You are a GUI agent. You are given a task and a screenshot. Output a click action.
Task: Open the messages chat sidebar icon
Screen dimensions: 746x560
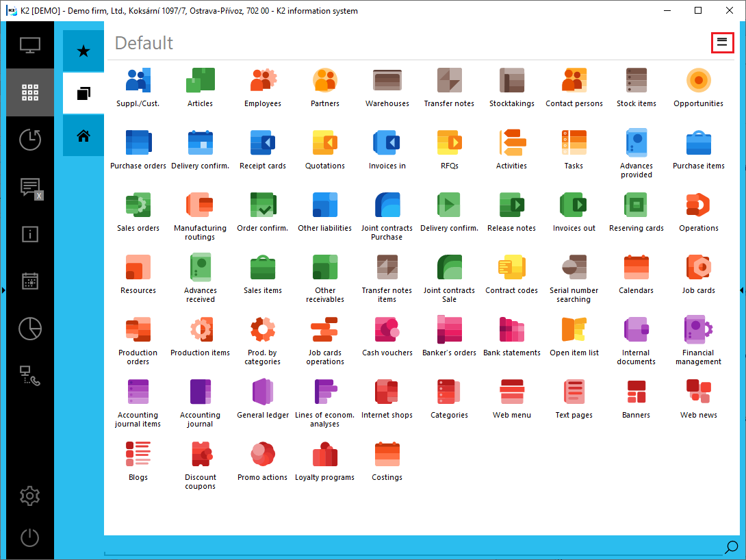(x=30, y=187)
